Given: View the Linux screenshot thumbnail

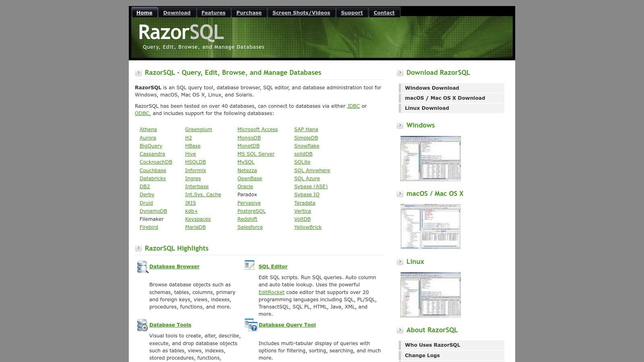Looking at the screenshot, I should pos(430,294).
